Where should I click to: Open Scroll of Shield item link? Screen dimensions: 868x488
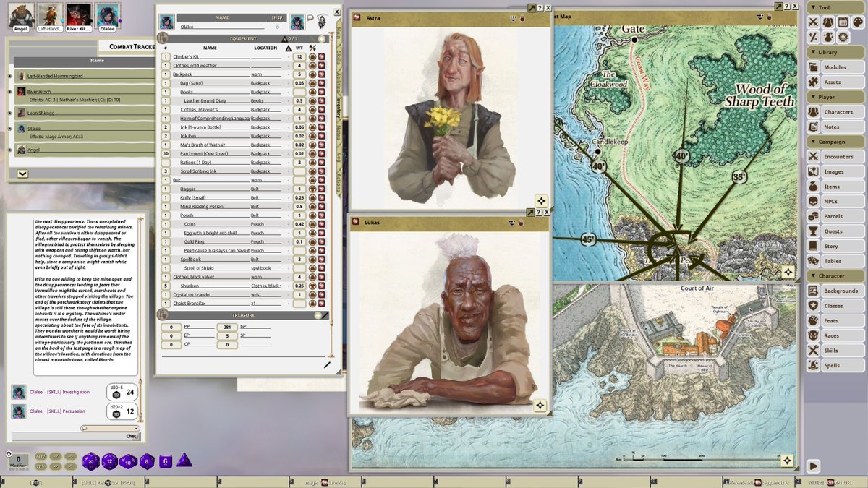click(321, 267)
